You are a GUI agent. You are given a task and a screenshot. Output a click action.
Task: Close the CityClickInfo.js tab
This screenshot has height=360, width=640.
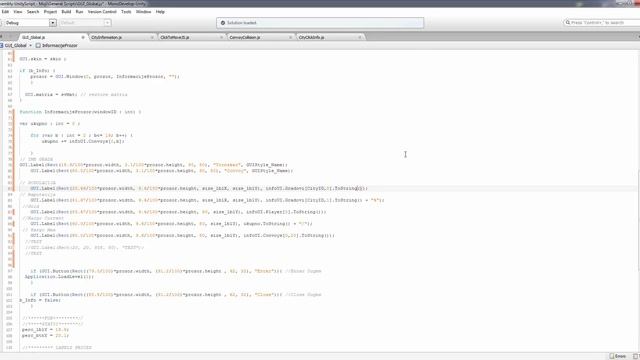360,37
